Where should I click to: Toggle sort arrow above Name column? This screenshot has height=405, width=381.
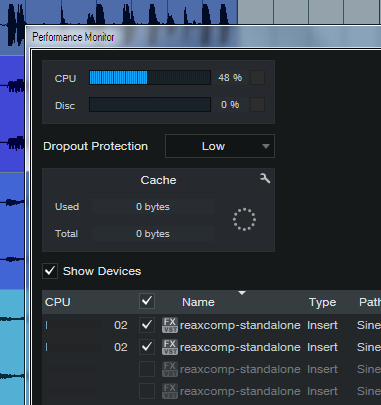pos(242,293)
